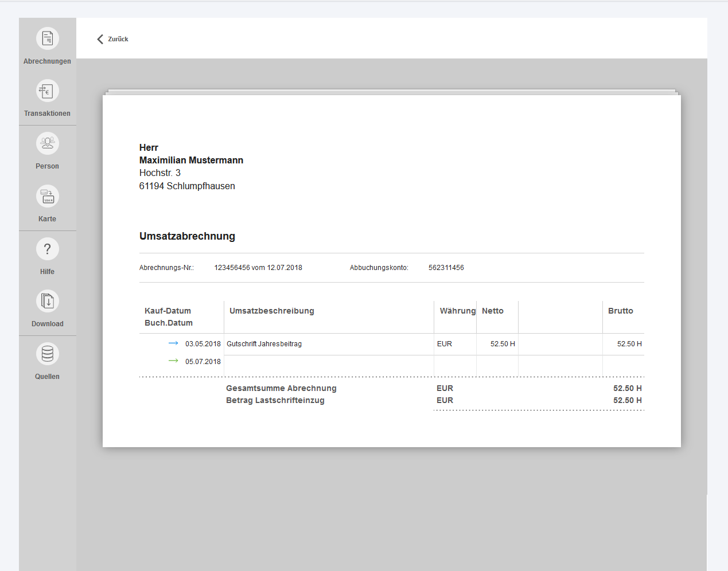Click the blue arrow beside 03.05.2018
This screenshot has height=571, width=728.
pos(173,343)
